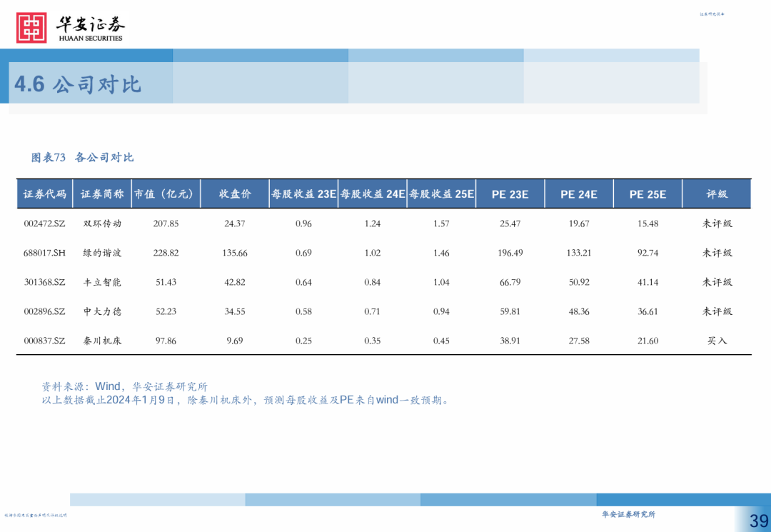The image size is (771, 532).
Task: Click market cap value 52.23
Action: click(x=166, y=311)
